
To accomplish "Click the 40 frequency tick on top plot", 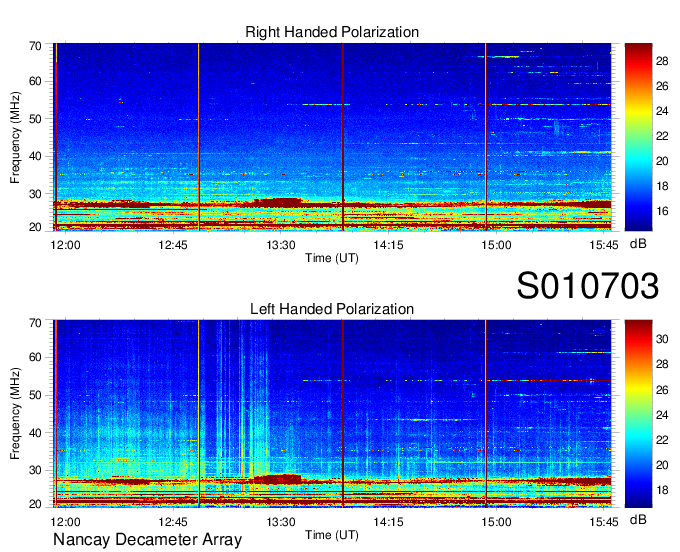I will [35, 156].
